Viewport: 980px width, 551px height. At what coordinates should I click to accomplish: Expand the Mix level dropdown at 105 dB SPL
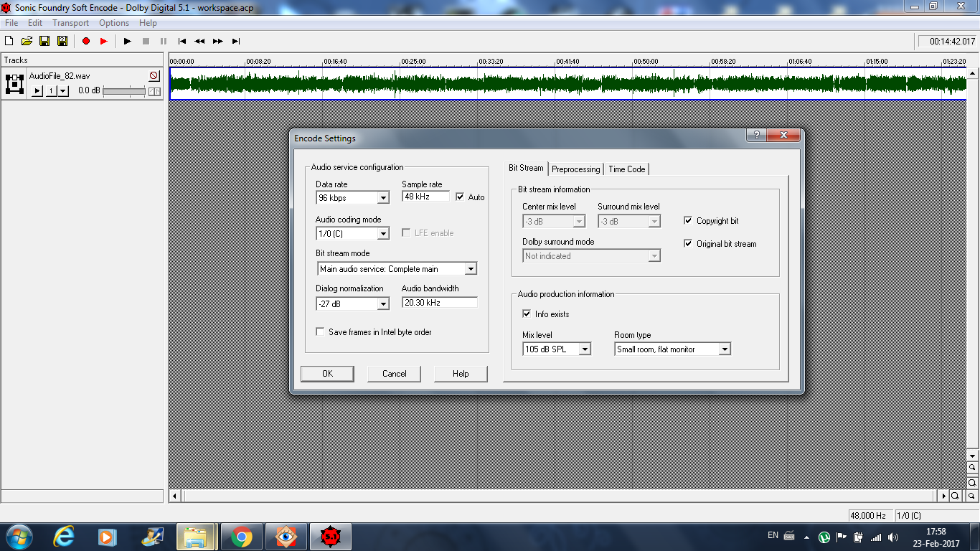coord(585,349)
